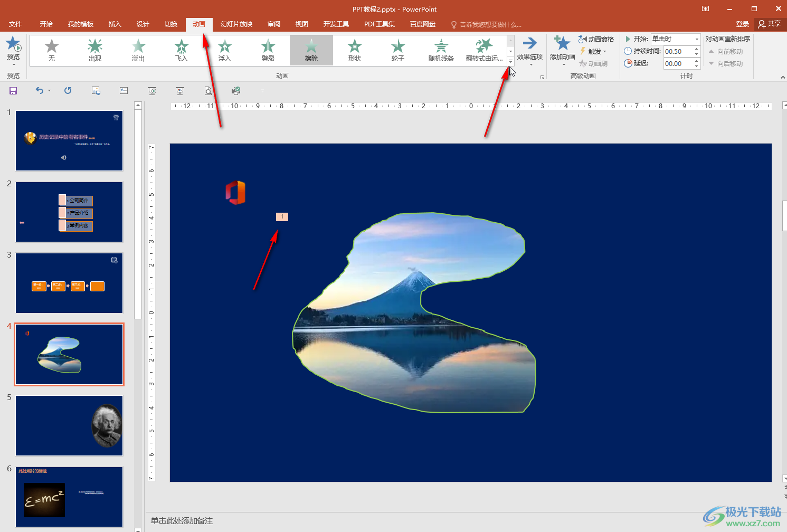Viewport: 787px width, 532px height.
Task: Click the 共享 share button
Action: point(770,24)
